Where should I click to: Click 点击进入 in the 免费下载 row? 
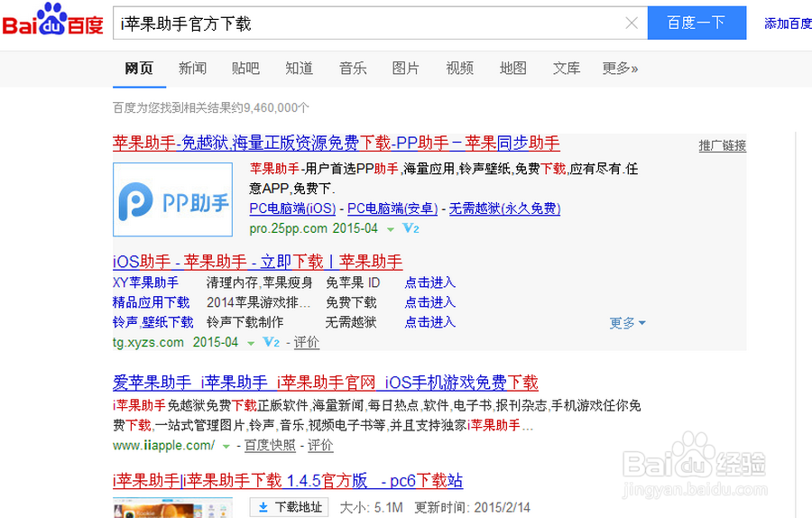(x=429, y=302)
